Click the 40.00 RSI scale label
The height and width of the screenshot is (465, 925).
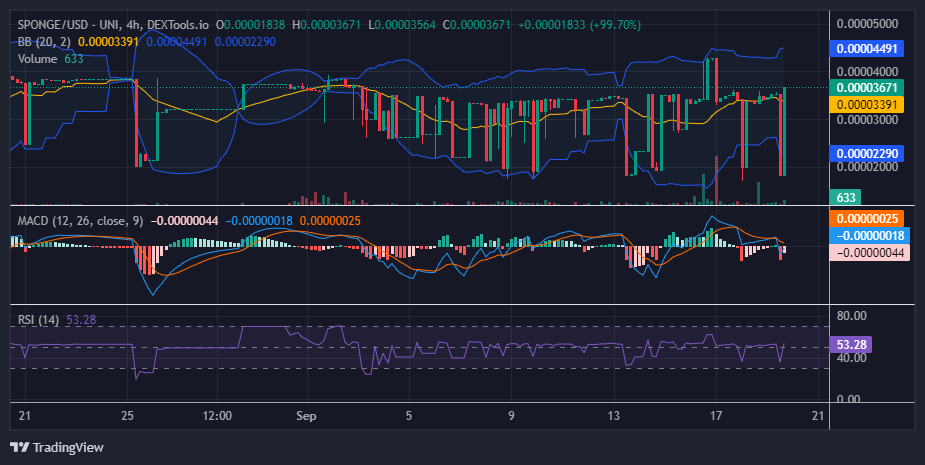[x=851, y=358]
